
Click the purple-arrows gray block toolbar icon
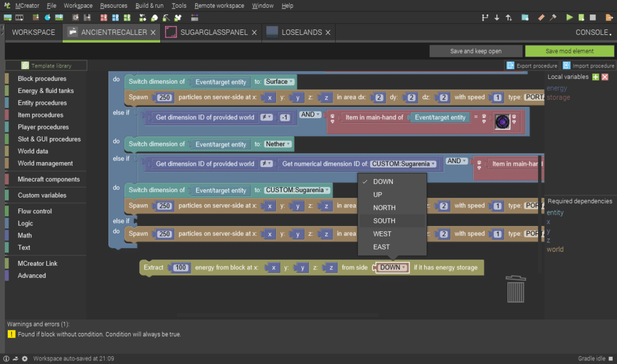pos(195,17)
